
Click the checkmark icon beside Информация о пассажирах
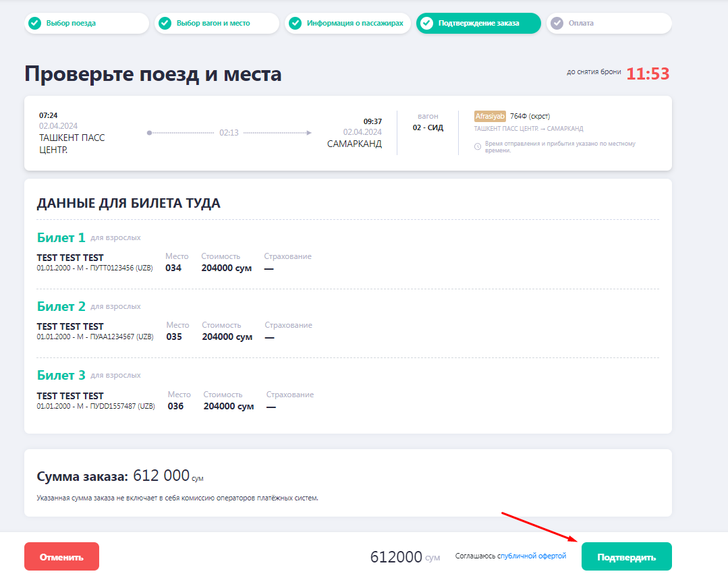296,23
